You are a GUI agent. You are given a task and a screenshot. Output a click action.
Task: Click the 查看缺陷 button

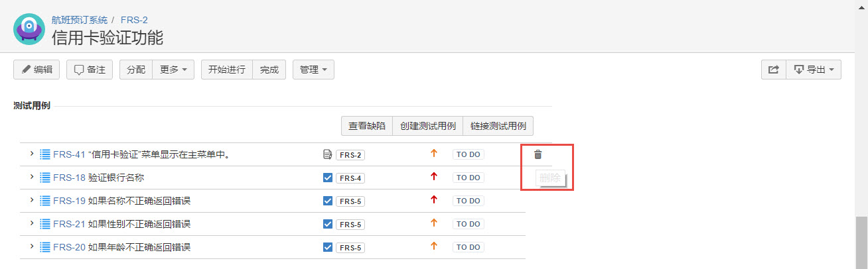point(367,126)
